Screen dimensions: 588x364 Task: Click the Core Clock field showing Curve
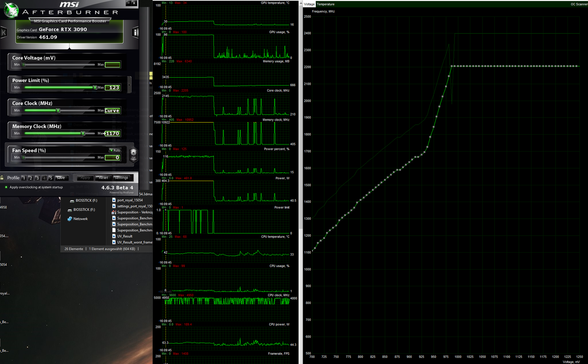tap(113, 111)
